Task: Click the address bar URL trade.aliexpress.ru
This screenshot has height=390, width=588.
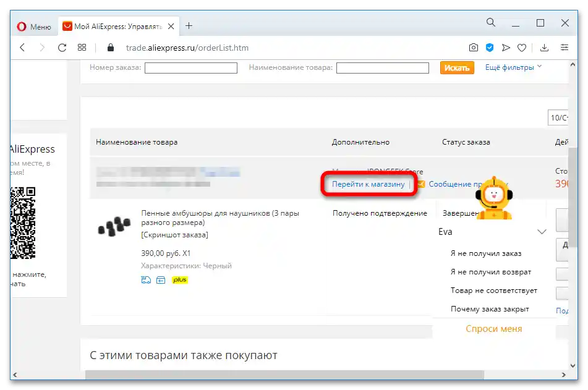Action: pos(187,48)
